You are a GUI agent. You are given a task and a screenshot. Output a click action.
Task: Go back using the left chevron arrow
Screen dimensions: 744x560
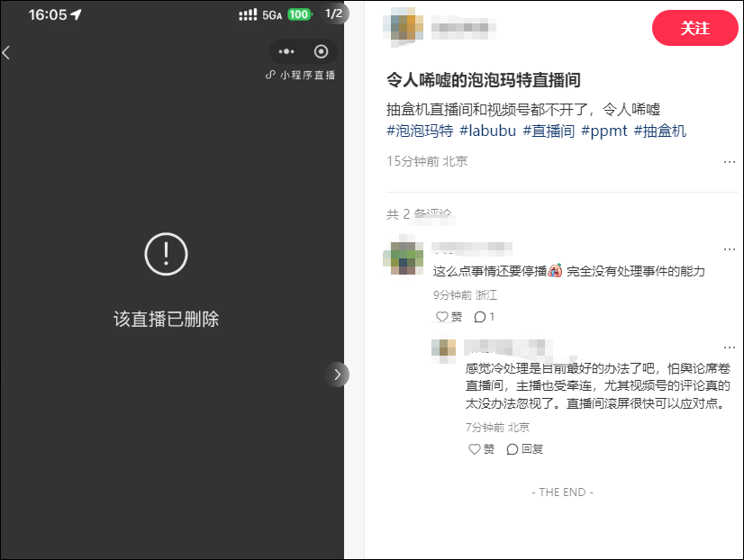click(x=5, y=52)
